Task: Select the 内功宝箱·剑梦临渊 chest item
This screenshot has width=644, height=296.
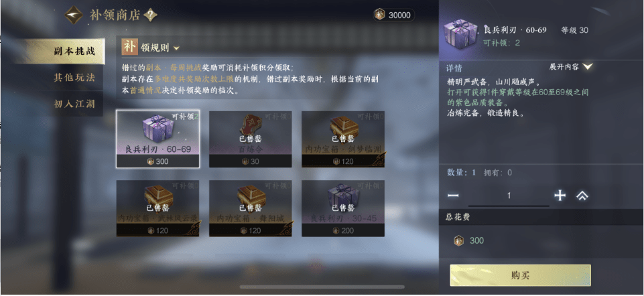Action: tap(343, 139)
